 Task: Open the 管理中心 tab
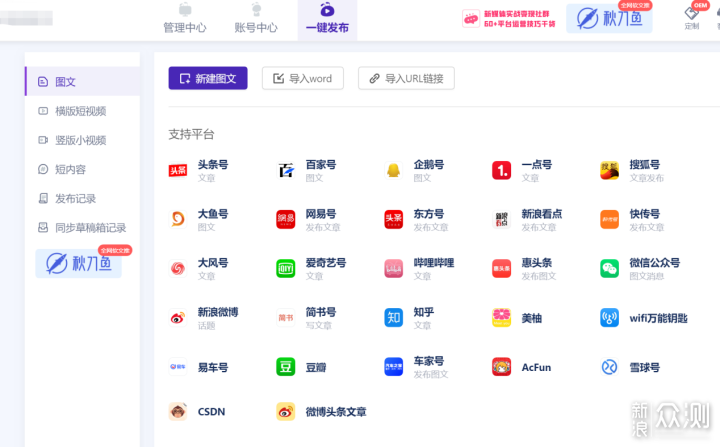[185, 19]
